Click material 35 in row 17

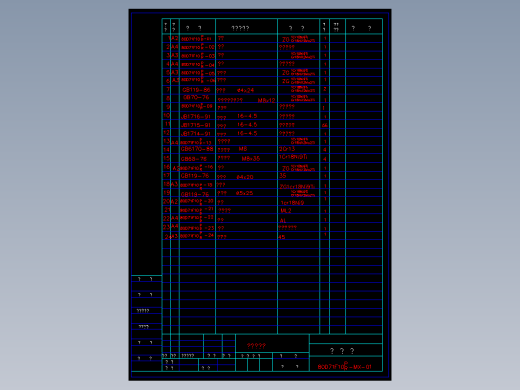tap(283, 176)
